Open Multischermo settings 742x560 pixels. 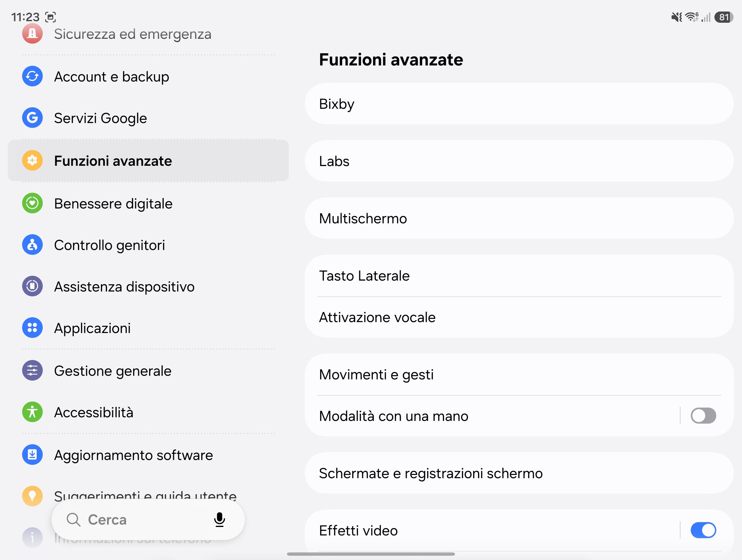(519, 218)
